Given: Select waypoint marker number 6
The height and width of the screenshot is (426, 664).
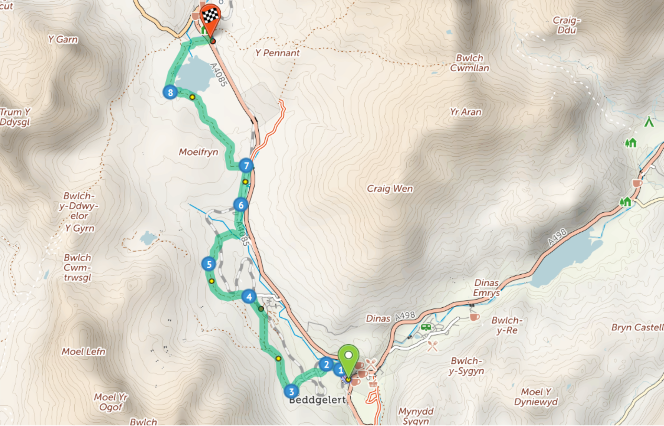Looking at the screenshot, I should click(x=241, y=205).
